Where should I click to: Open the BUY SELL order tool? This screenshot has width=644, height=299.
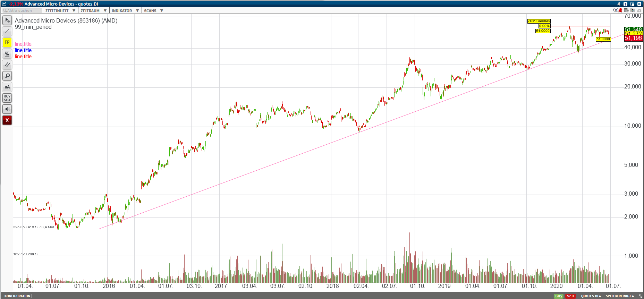tap(7, 98)
